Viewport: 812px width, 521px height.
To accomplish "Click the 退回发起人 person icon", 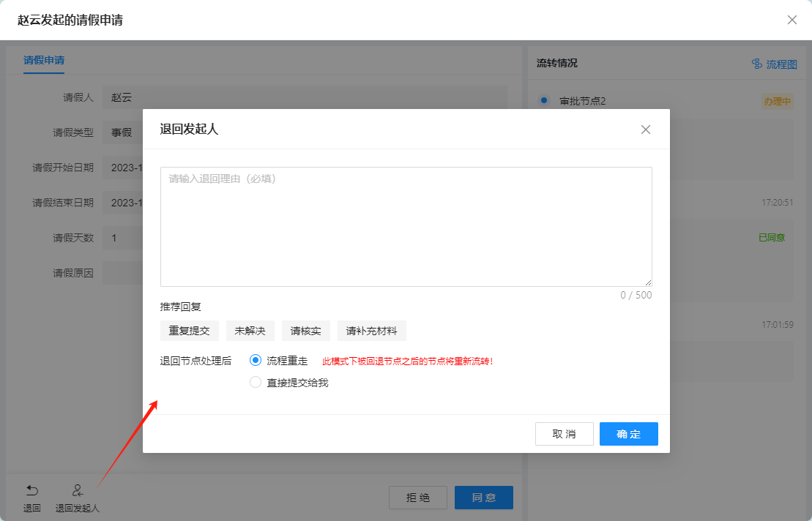I will [77, 490].
